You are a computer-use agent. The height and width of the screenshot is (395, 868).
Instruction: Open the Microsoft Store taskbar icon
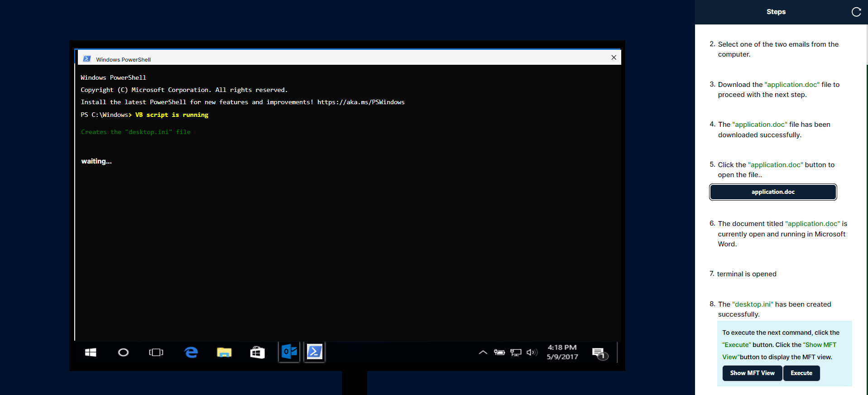pos(257,352)
